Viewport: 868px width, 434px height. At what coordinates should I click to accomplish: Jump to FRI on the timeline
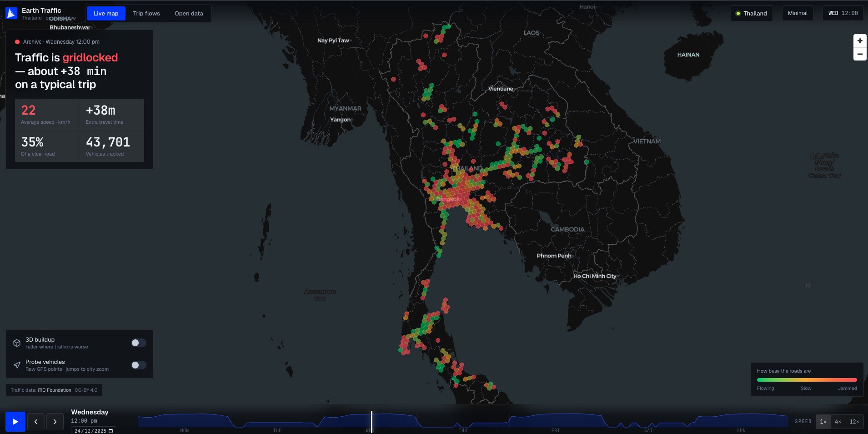(556, 430)
